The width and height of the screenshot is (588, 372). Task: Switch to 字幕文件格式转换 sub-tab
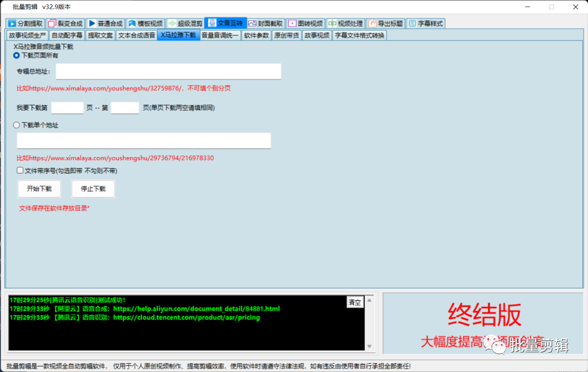click(360, 35)
